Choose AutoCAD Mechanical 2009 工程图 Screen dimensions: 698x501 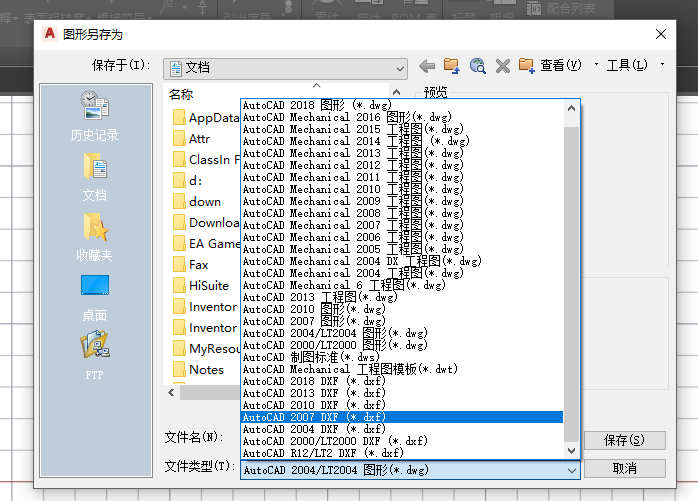[x=402, y=202]
